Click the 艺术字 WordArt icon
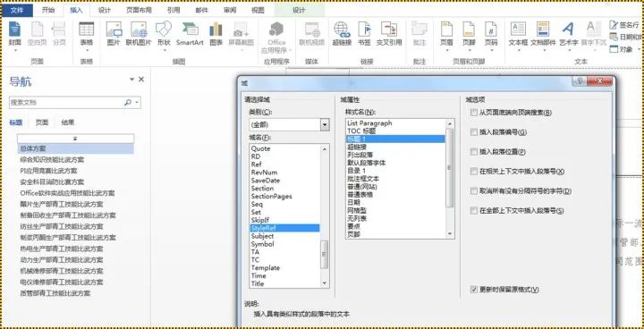This screenshot has width=644, height=329. (568, 30)
